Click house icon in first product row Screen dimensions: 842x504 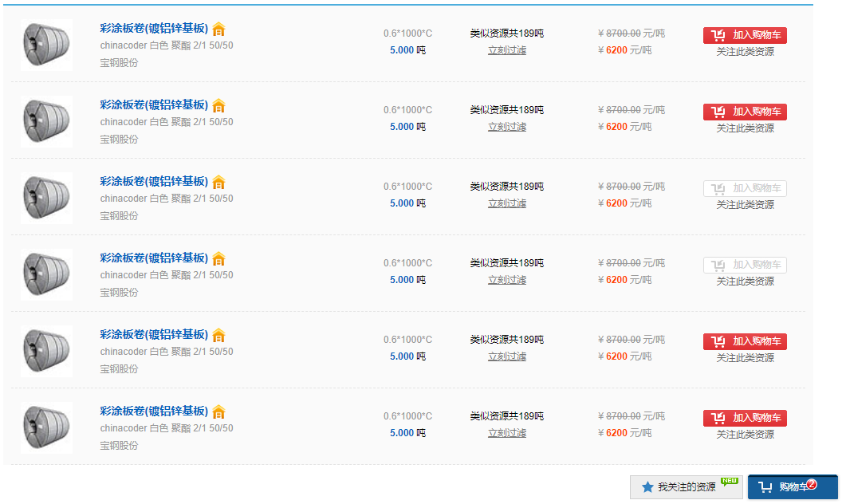click(218, 29)
